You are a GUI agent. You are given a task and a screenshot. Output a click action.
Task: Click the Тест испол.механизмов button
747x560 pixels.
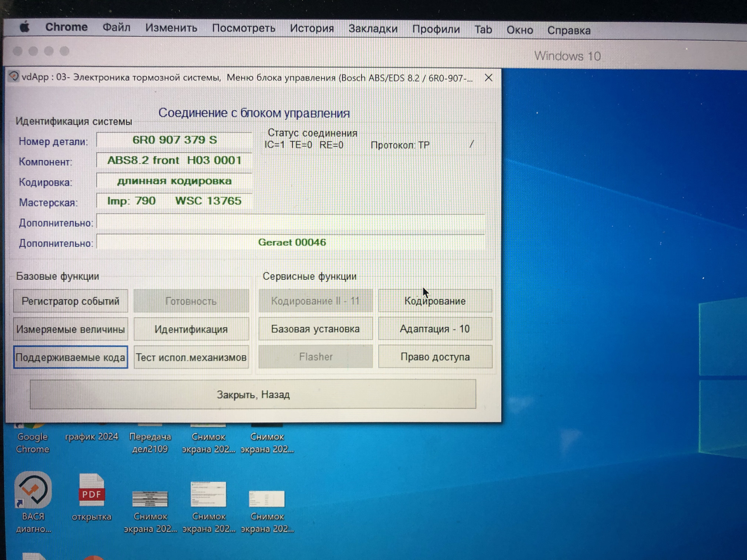(191, 357)
